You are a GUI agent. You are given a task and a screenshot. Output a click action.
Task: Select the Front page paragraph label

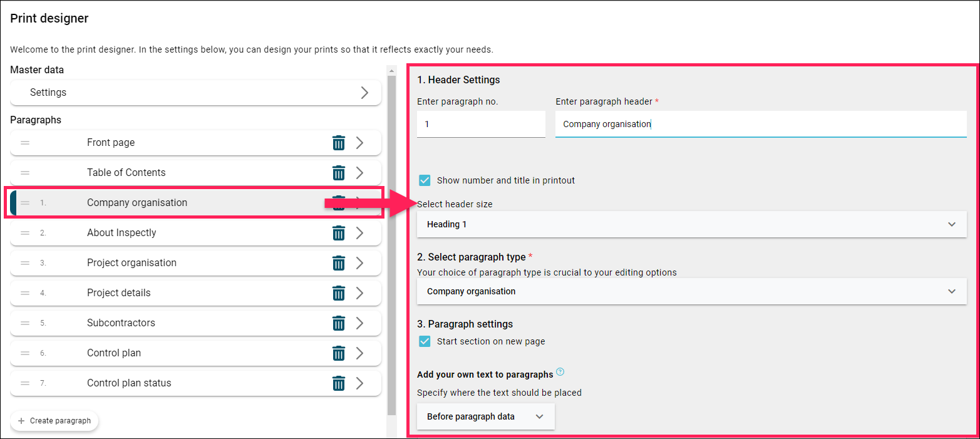111,143
